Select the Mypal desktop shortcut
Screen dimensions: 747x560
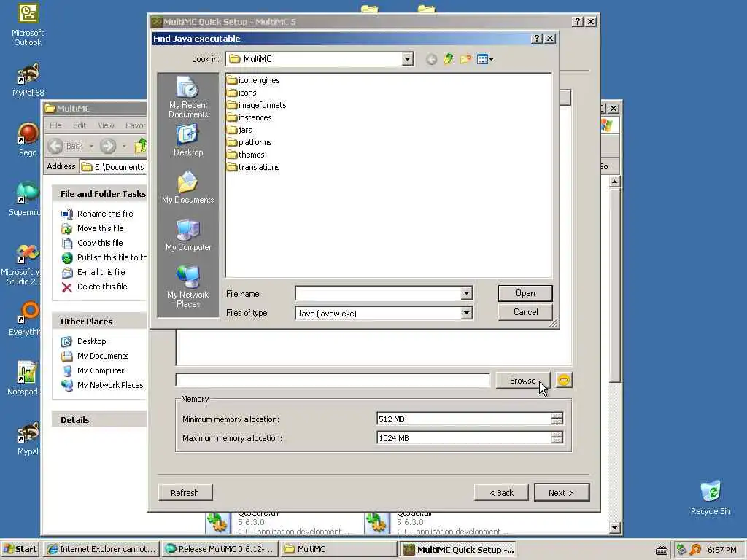pos(28,438)
